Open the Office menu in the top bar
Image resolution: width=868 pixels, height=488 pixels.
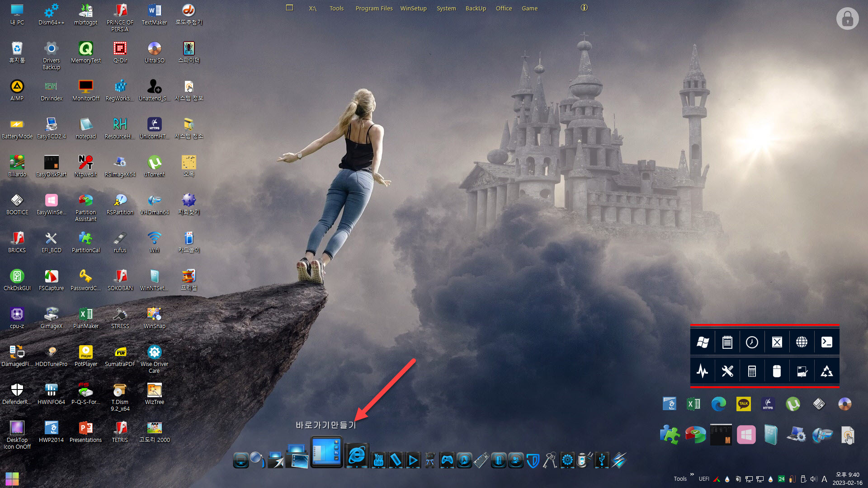(504, 8)
